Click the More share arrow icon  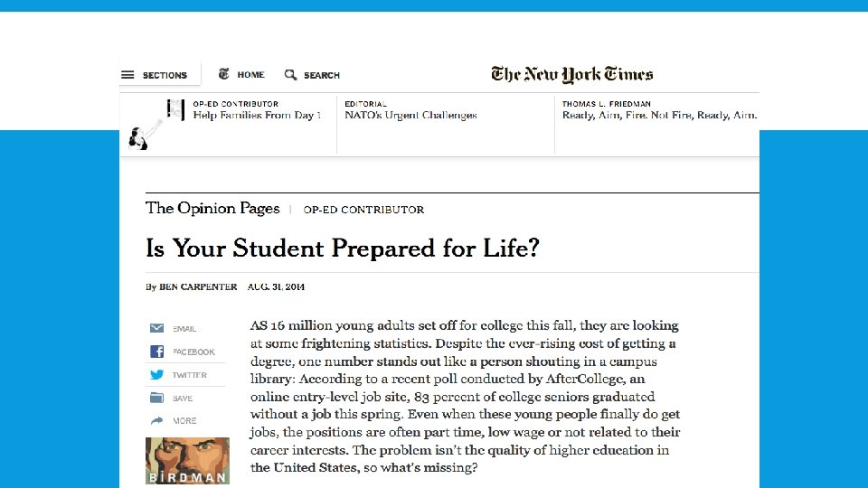point(156,420)
